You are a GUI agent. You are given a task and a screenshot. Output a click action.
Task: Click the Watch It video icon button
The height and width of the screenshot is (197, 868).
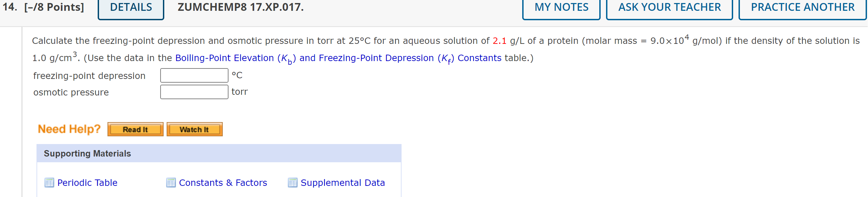tap(194, 129)
